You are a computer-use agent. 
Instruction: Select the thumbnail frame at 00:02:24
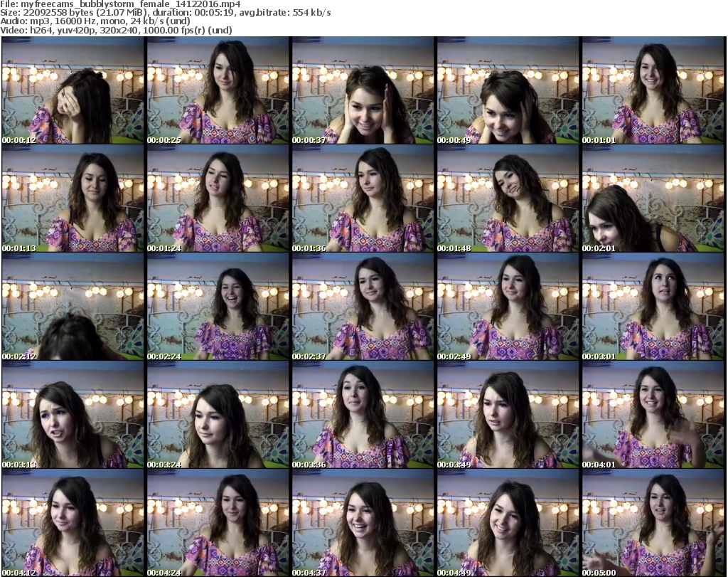point(218,307)
